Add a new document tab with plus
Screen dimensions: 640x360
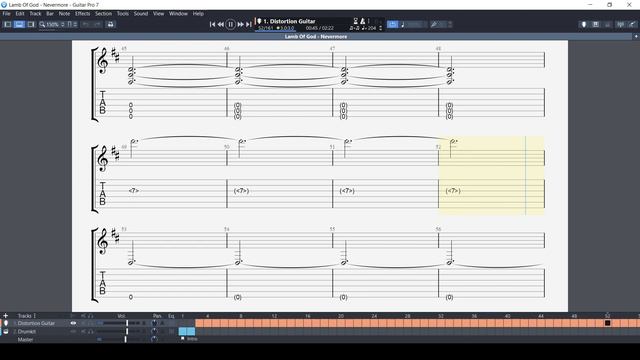point(636,36)
